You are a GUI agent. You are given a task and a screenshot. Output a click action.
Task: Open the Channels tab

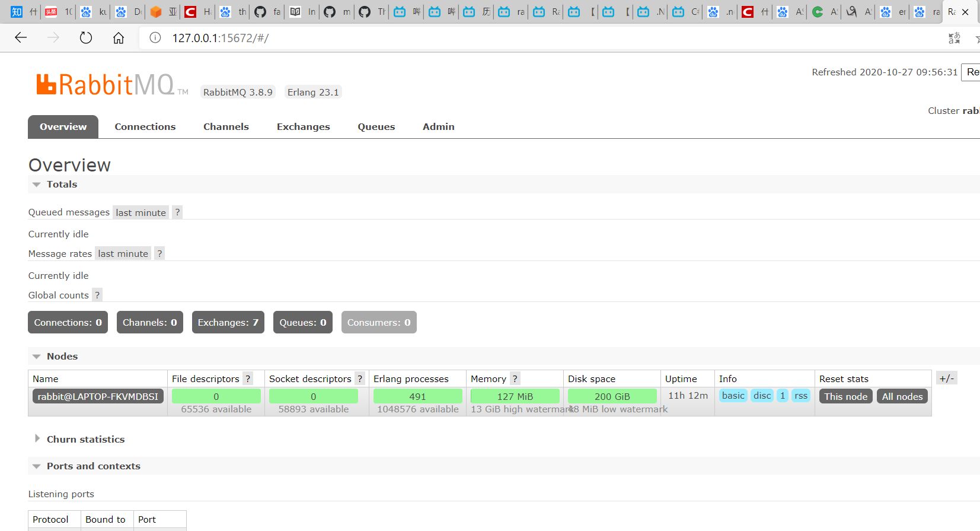click(x=226, y=126)
